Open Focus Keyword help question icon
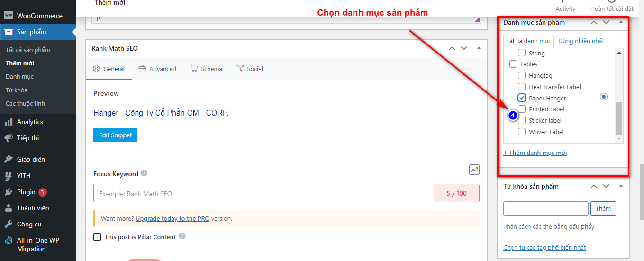The image size is (644, 261). 144,173
